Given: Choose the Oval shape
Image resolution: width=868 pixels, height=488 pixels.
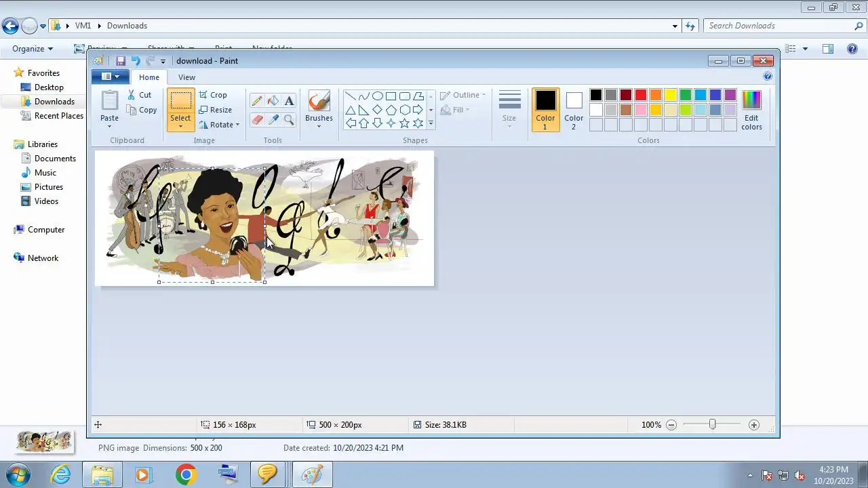Looking at the screenshot, I should pyautogui.click(x=378, y=96).
